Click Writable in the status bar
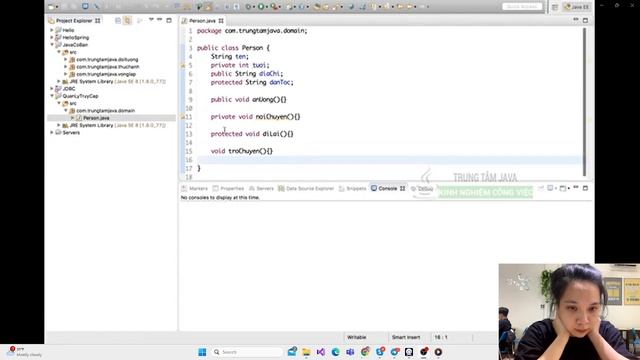This screenshot has width=640, height=360. [x=356, y=338]
